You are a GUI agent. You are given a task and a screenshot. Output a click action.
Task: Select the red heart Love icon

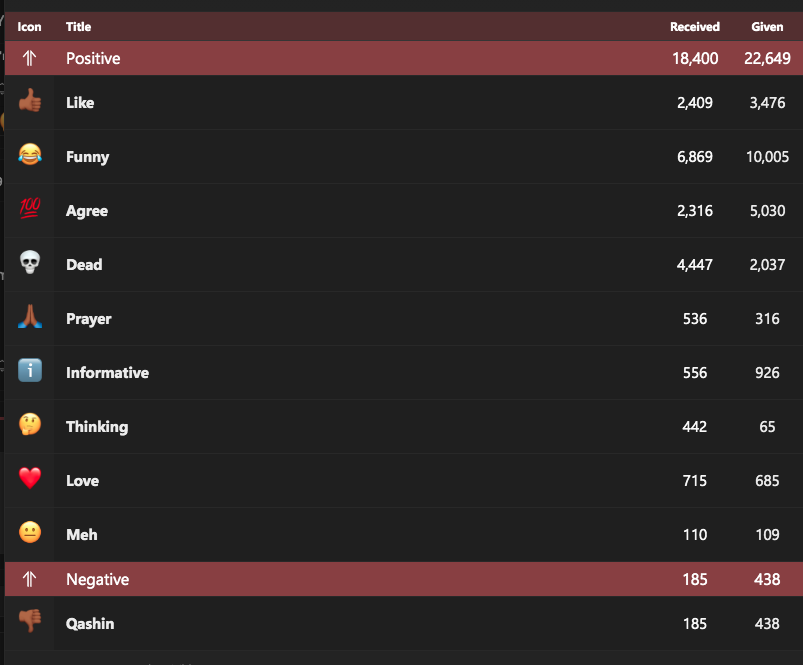pos(30,478)
